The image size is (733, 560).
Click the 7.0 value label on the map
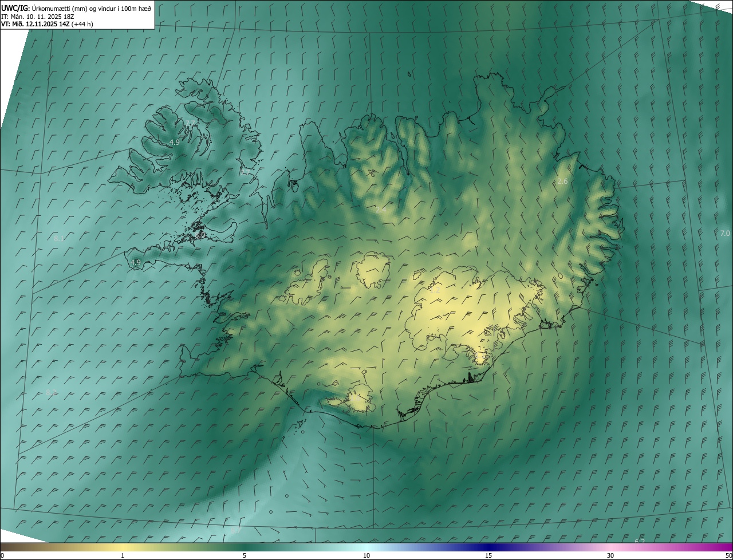[725, 234]
